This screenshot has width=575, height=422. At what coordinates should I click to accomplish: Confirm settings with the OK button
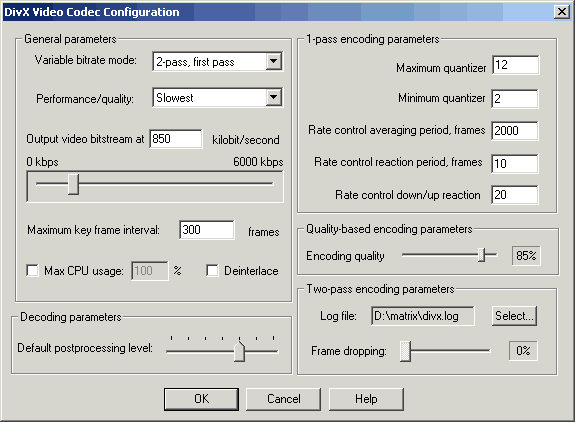click(x=201, y=399)
